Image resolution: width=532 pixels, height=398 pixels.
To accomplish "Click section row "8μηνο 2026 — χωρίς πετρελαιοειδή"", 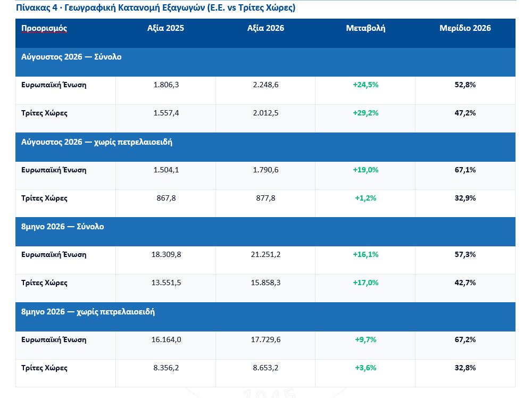I will coord(265,317).
